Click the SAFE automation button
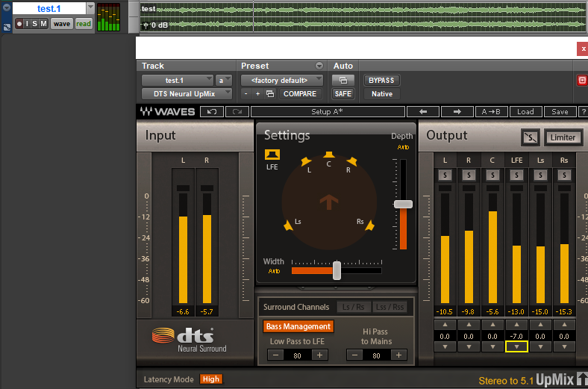 (x=343, y=94)
